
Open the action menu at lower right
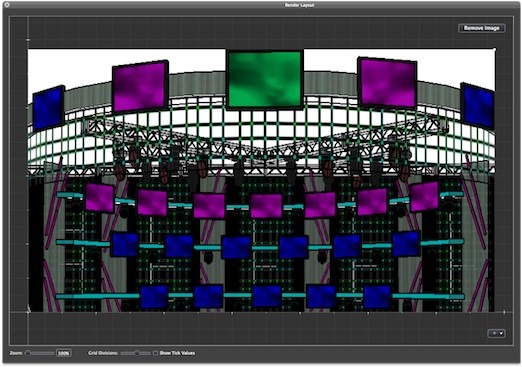coord(497,333)
